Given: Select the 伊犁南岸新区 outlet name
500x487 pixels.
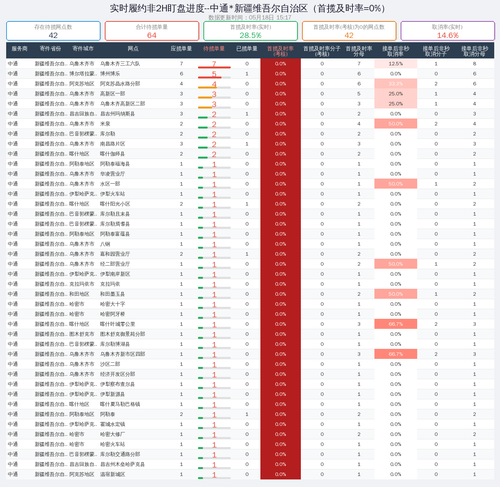Looking at the screenshot, I should pos(115,274).
